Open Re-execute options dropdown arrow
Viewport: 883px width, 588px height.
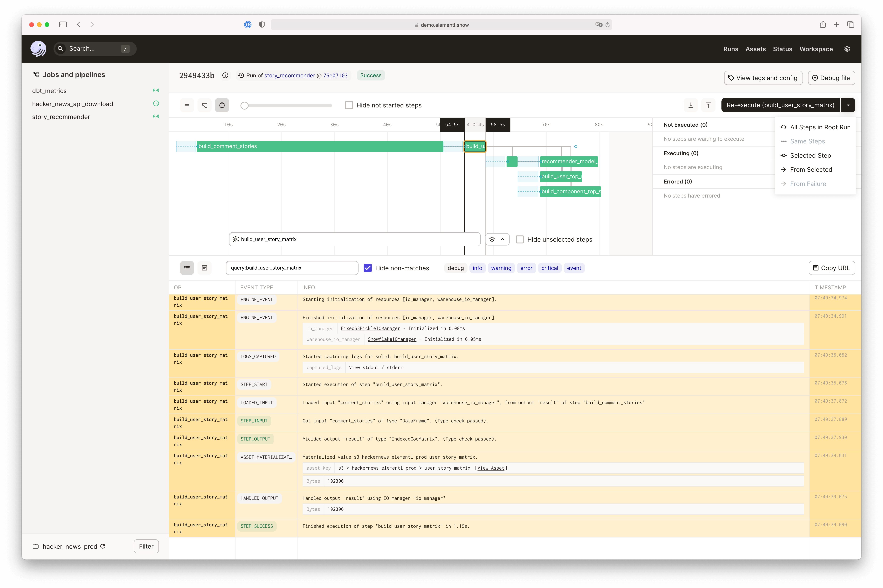tap(848, 105)
